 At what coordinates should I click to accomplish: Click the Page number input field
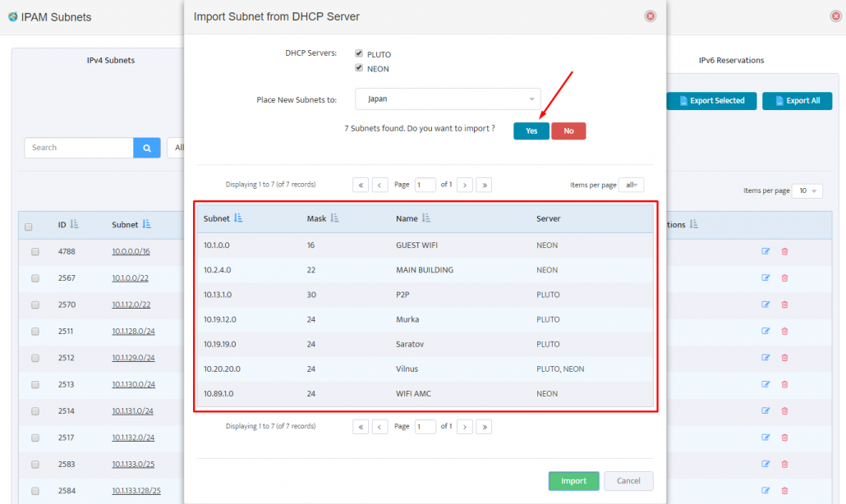tap(425, 185)
